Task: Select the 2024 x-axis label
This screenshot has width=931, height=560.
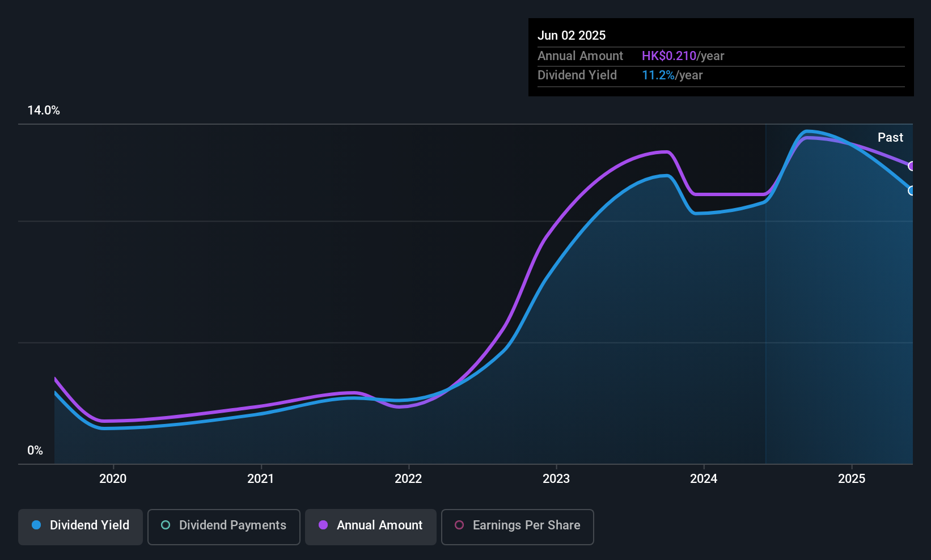Action: pos(704,478)
